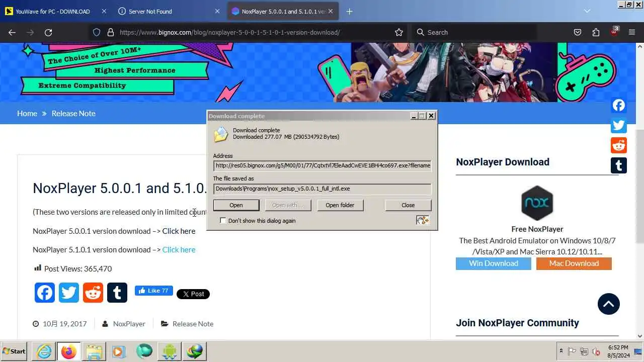This screenshot has height=362, width=644.
Task: Go back with the browser back arrow
Action: [x=12, y=32]
